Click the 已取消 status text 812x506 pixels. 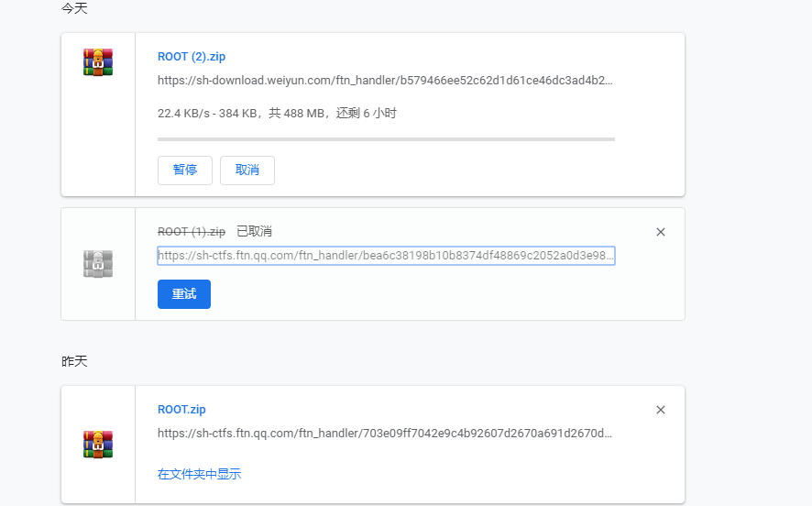pyautogui.click(x=254, y=232)
